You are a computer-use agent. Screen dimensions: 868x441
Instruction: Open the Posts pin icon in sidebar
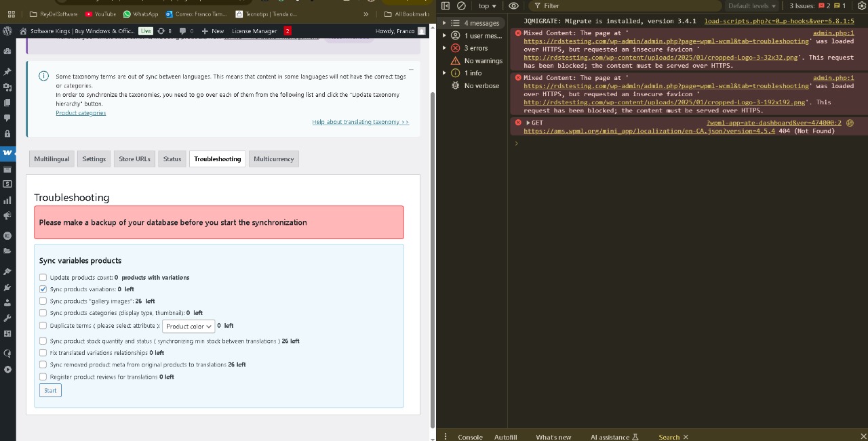7,71
